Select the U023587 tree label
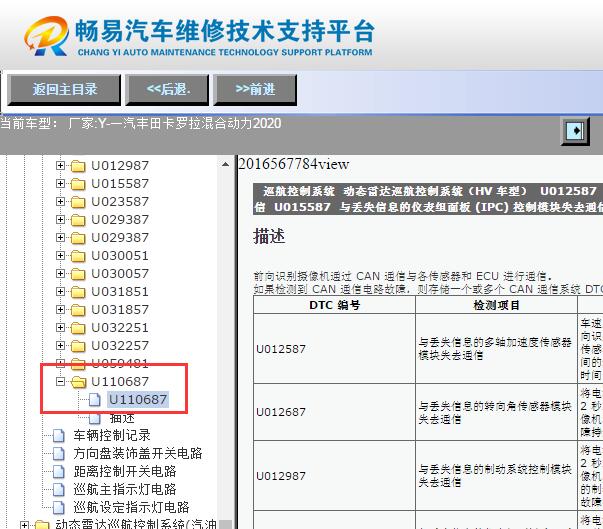The image size is (603, 529). point(120,202)
